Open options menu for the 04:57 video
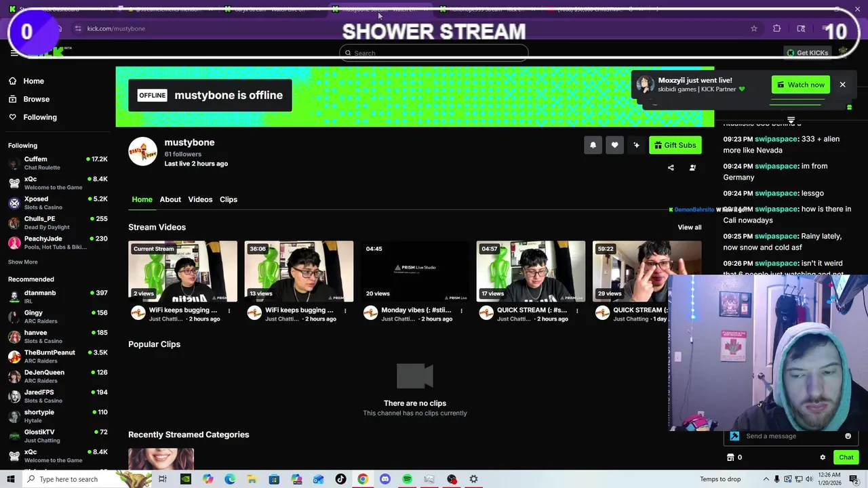The width and height of the screenshot is (868, 488). point(577,310)
